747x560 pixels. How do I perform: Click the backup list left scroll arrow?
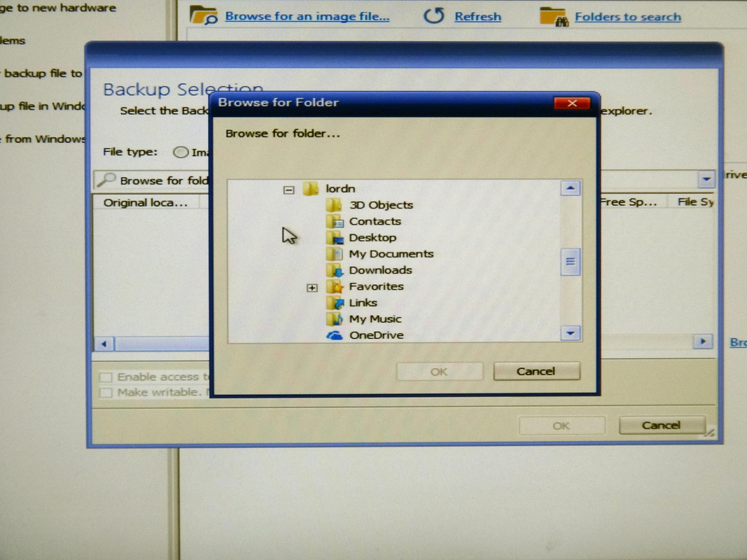[104, 343]
